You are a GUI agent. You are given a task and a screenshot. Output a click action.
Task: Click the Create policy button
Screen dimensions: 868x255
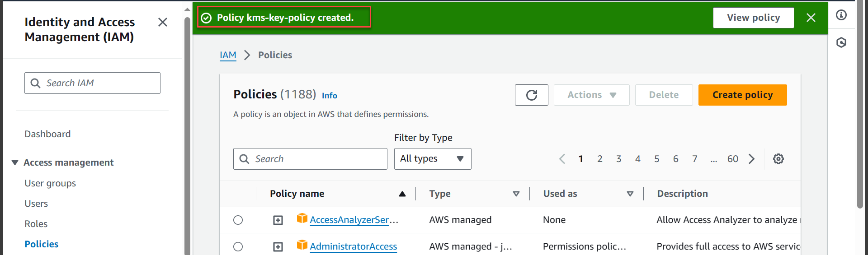click(742, 95)
